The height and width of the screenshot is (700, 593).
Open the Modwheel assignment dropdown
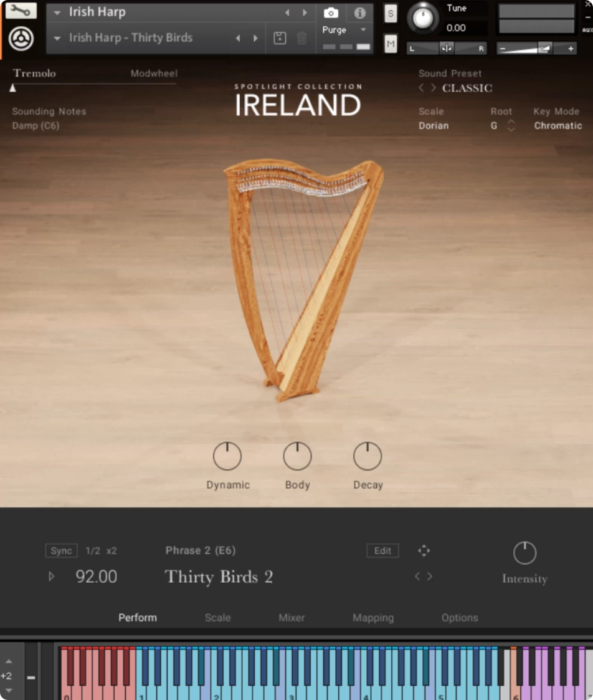click(154, 73)
